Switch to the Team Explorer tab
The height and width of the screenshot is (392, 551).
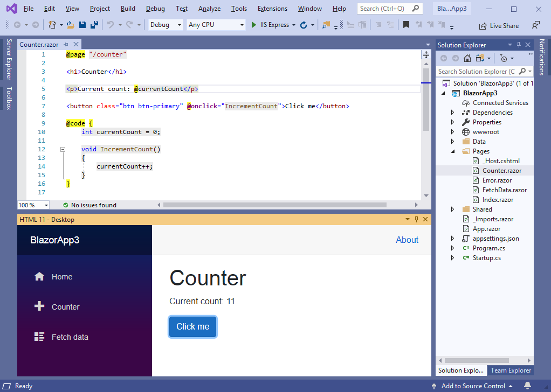510,370
